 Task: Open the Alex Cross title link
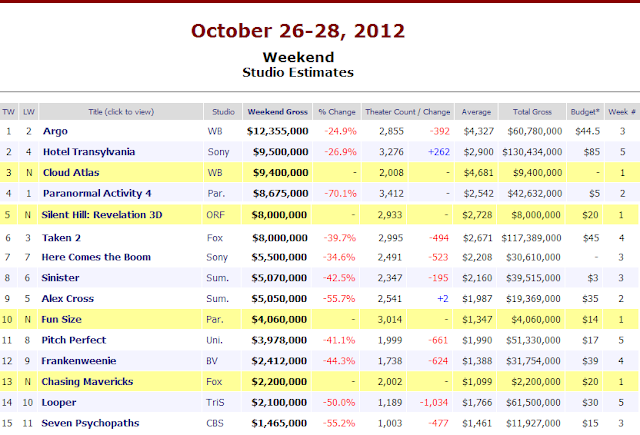pos(68,298)
